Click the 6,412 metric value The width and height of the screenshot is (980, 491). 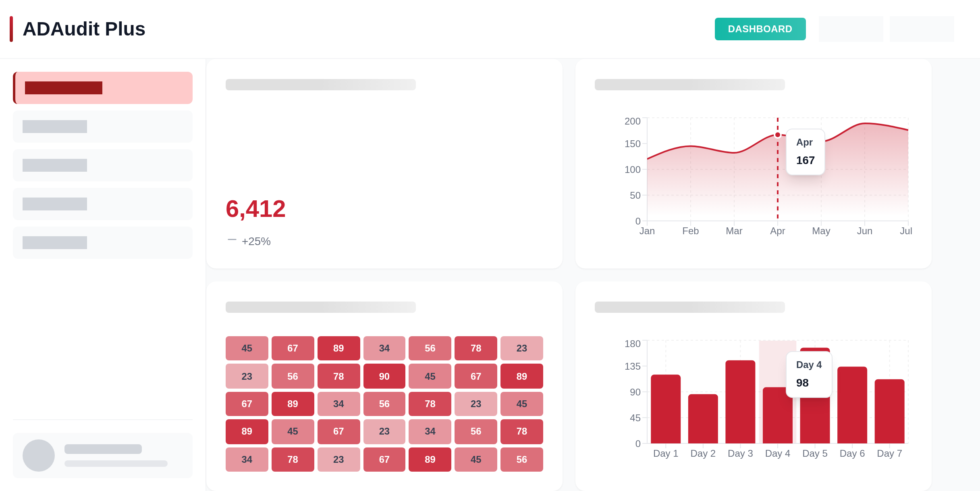255,209
